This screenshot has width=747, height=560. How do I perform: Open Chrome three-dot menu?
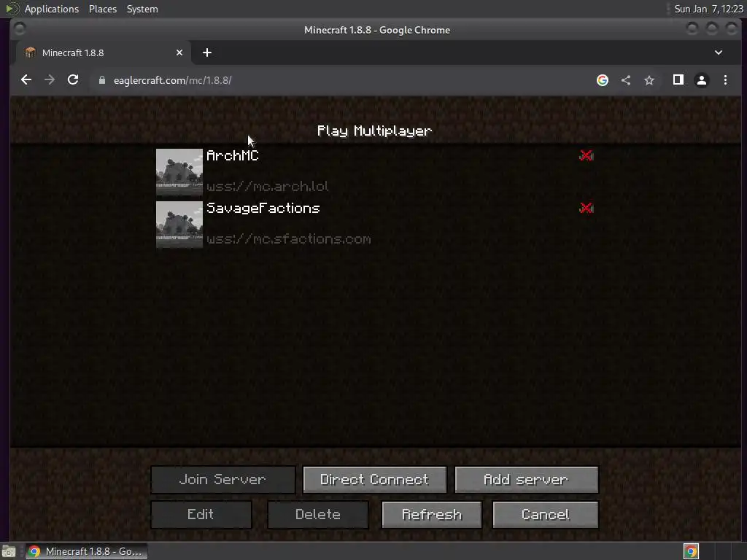tap(725, 80)
